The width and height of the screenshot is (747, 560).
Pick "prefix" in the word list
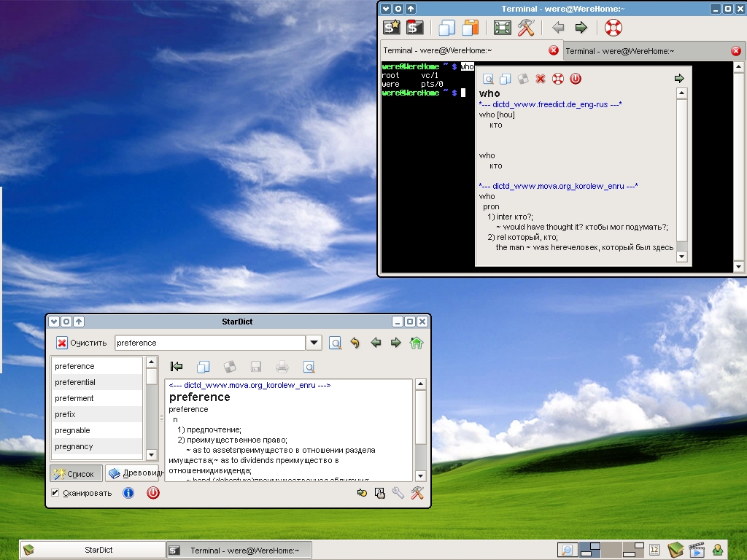pyautogui.click(x=97, y=415)
